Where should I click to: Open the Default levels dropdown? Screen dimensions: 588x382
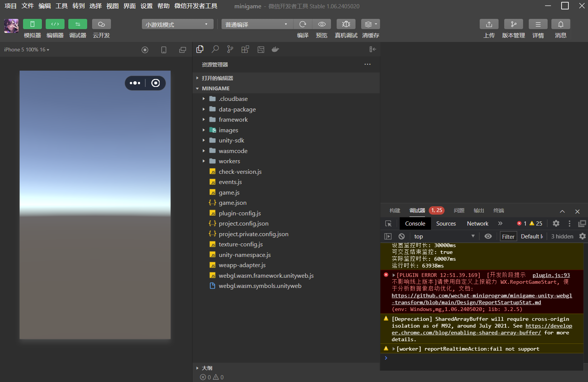point(532,236)
